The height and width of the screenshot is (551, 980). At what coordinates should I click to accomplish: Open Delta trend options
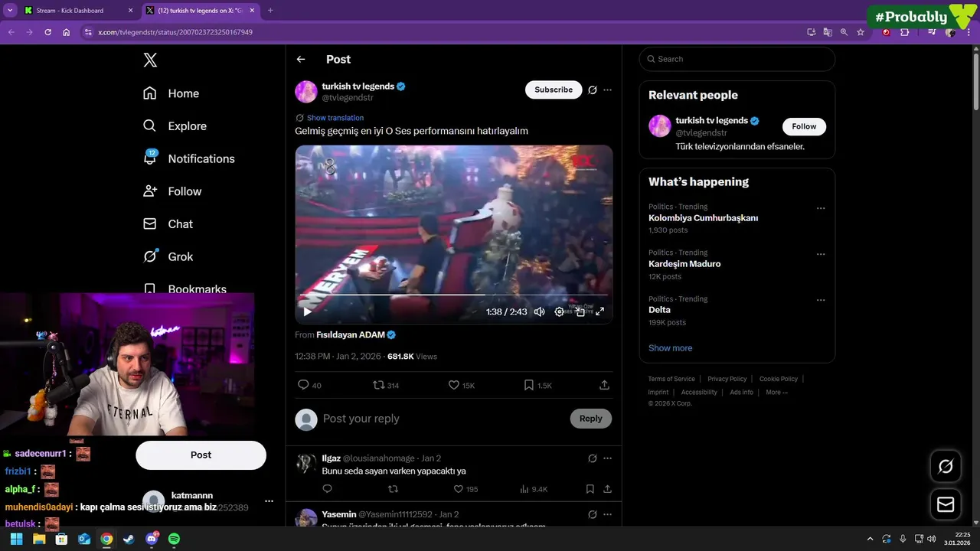(821, 300)
